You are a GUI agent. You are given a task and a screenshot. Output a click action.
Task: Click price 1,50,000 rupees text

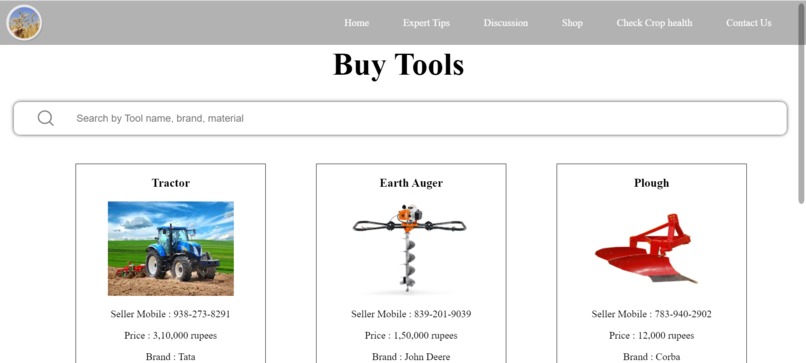(x=411, y=336)
